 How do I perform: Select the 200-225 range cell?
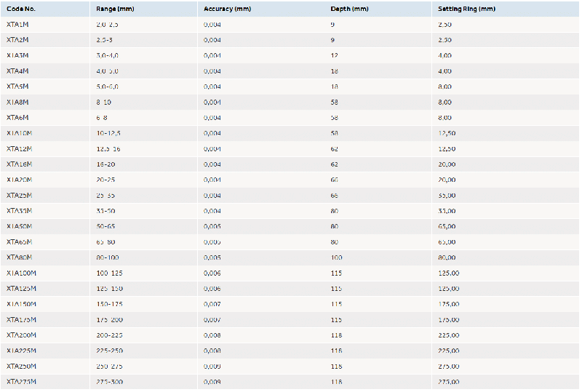click(109, 335)
